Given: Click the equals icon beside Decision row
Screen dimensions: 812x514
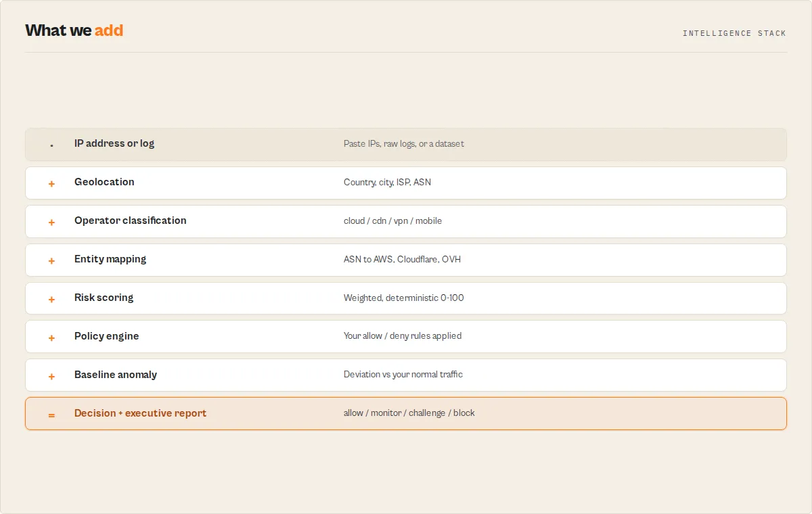Looking at the screenshot, I should point(51,415).
